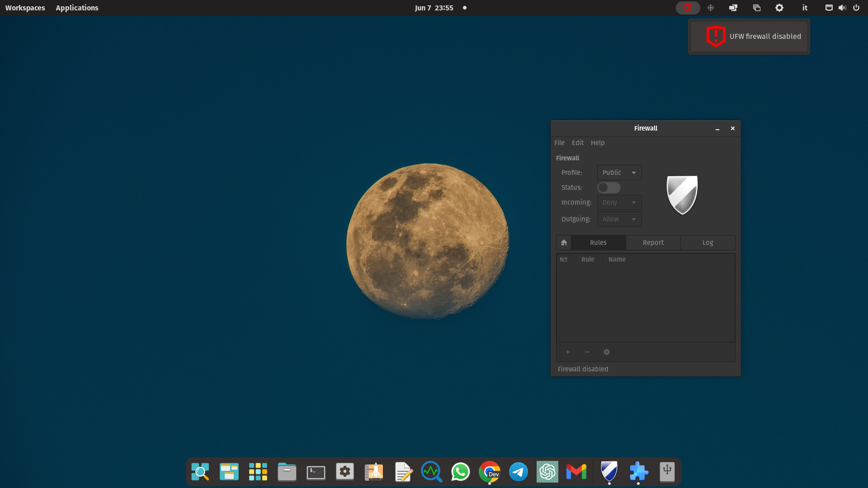Toggle the firewall Status switch on

pos(609,188)
